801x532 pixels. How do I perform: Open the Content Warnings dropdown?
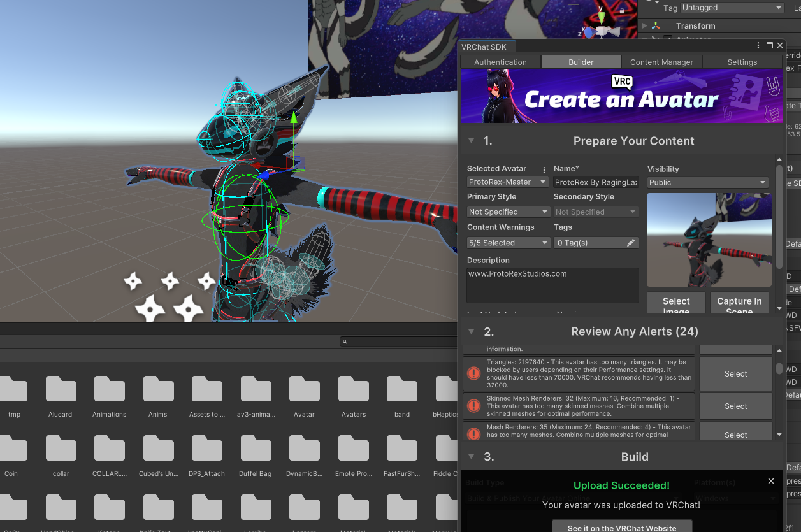click(x=508, y=243)
